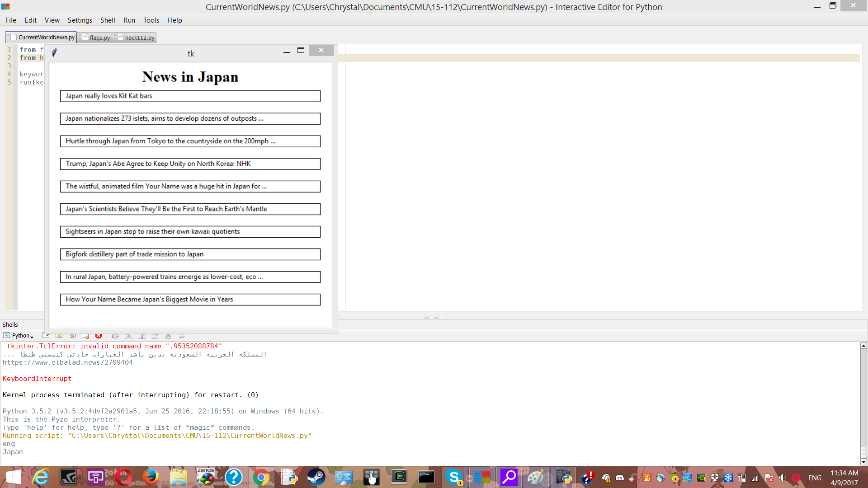The image size is (868, 488).
Task: Open the Shell menu
Action: (107, 20)
